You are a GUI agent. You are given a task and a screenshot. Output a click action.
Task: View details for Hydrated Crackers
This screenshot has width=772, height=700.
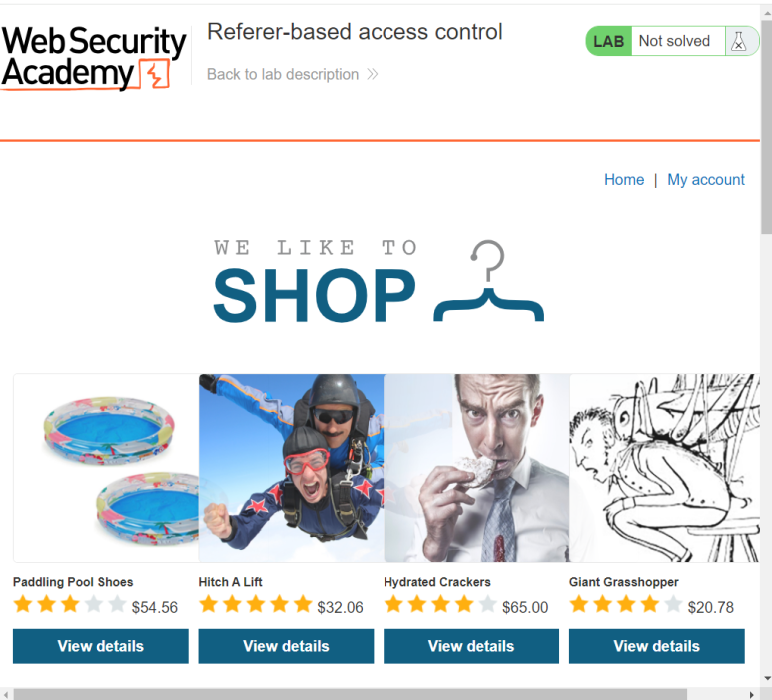pos(471,646)
